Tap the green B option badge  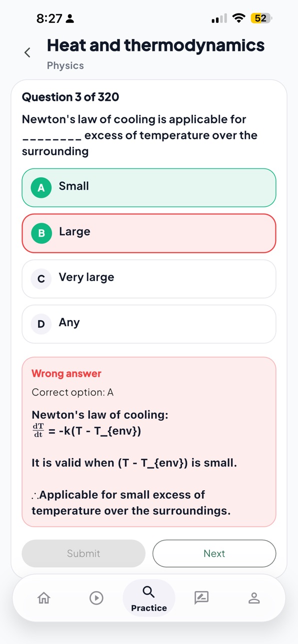[41, 233]
